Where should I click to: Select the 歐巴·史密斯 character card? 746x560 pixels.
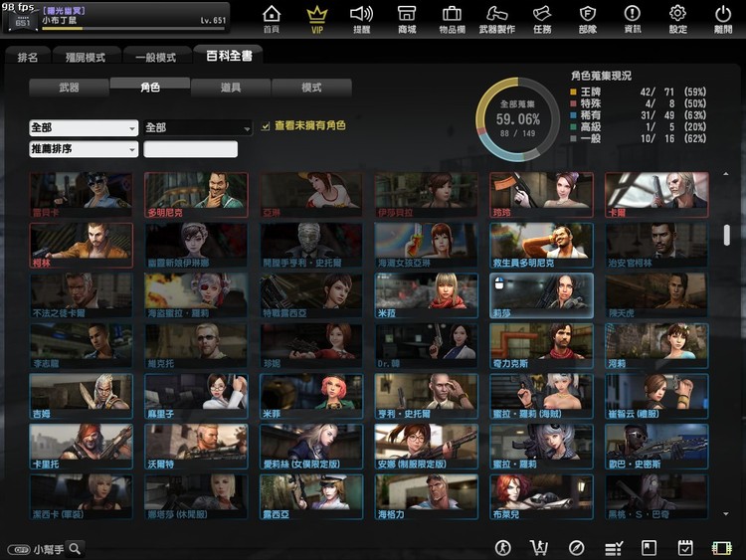(656, 447)
